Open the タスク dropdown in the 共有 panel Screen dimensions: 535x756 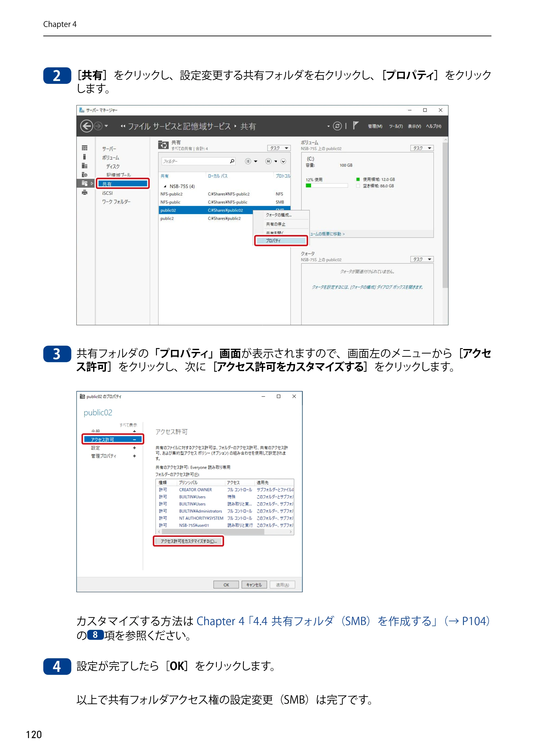pos(279,148)
